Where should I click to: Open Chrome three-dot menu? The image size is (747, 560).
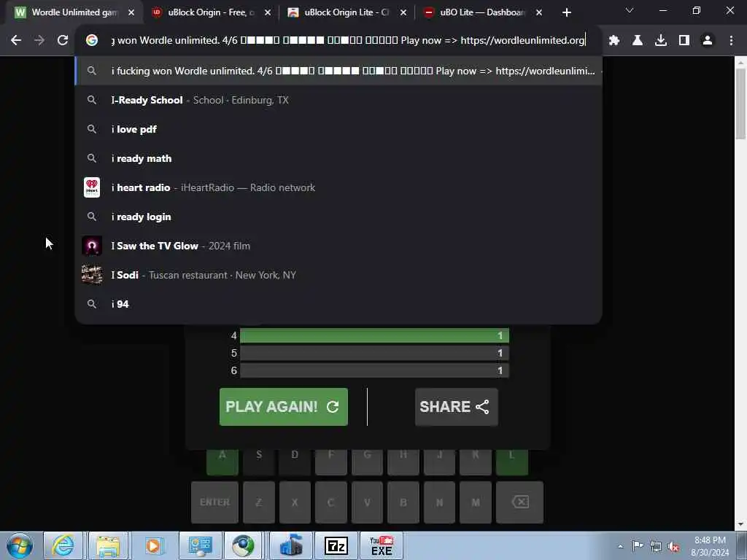pos(731,41)
